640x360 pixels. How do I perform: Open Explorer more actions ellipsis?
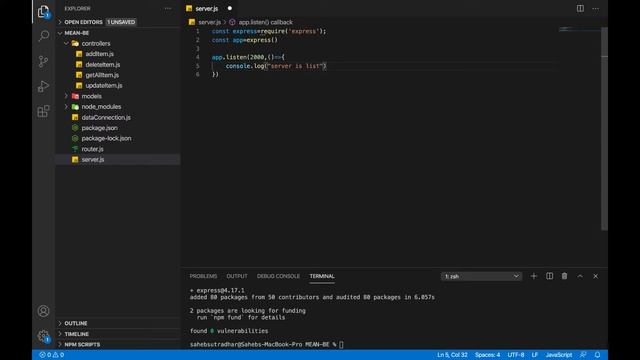(x=168, y=8)
